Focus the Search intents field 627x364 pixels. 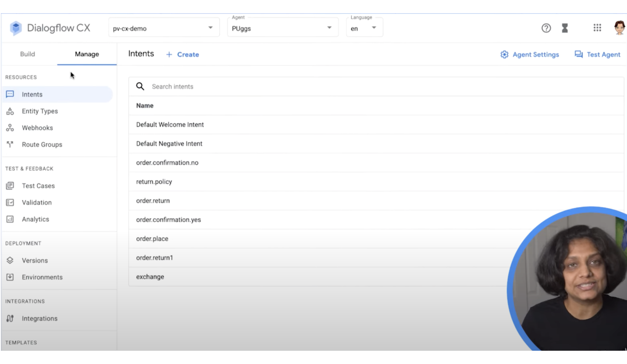(x=376, y=86)
